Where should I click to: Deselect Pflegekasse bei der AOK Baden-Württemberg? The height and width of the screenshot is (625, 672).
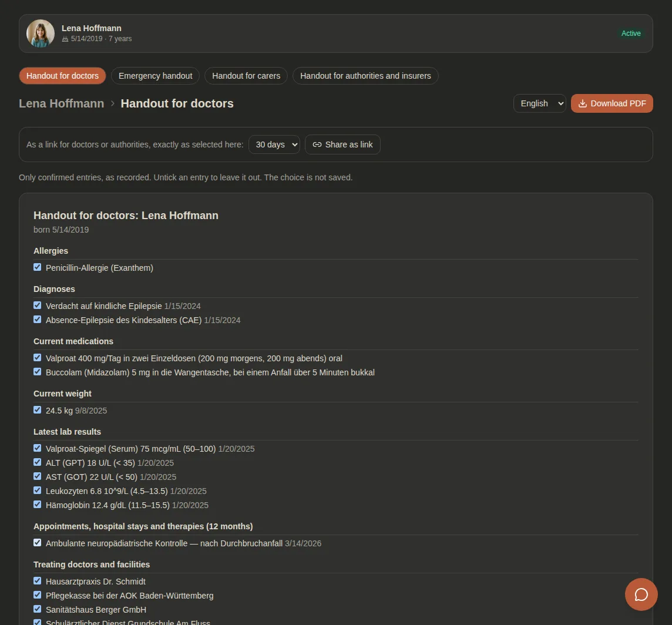pyautogui.click(x=37, y=595)
